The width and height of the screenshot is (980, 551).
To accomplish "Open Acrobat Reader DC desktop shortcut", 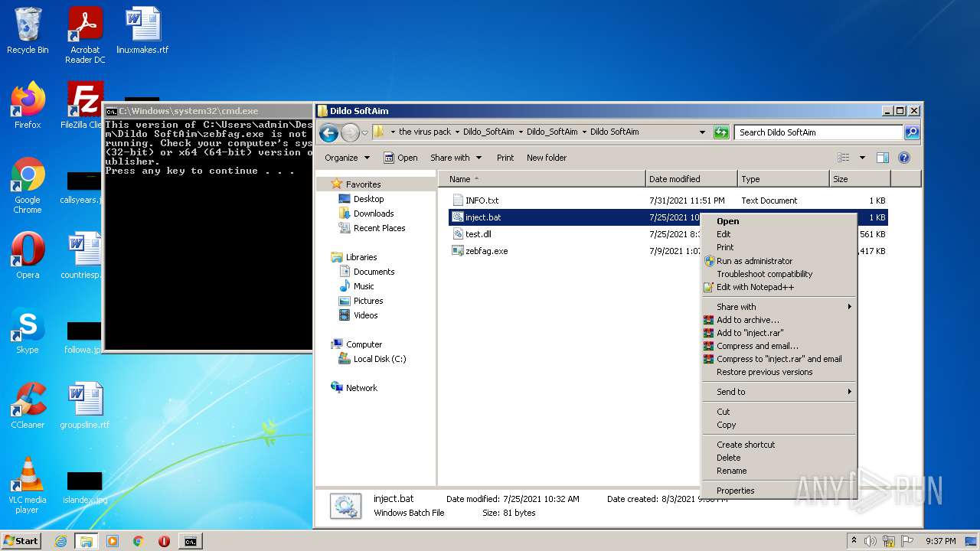I will coord(85,35).
